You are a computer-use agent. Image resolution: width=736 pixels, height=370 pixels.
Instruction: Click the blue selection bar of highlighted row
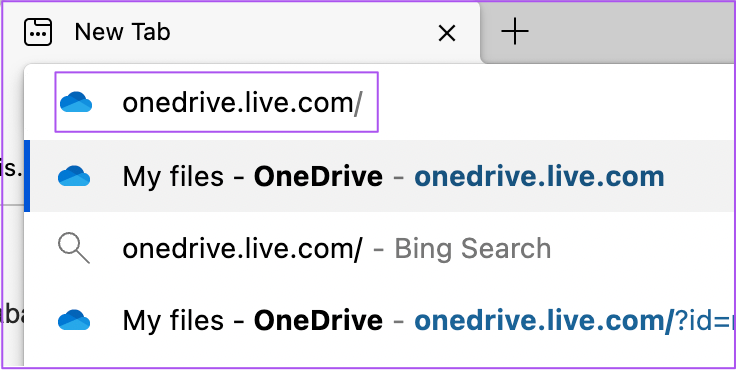27,176
